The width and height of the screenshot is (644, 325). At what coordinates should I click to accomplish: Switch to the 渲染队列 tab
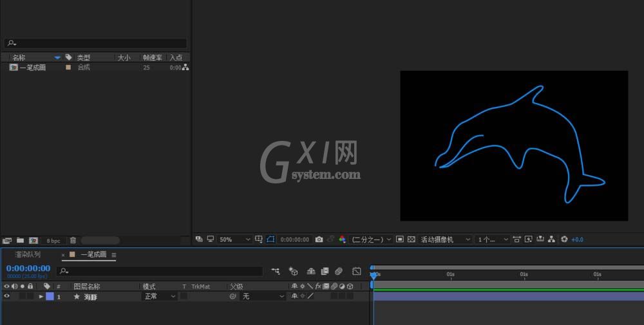[x=28, y=254]
